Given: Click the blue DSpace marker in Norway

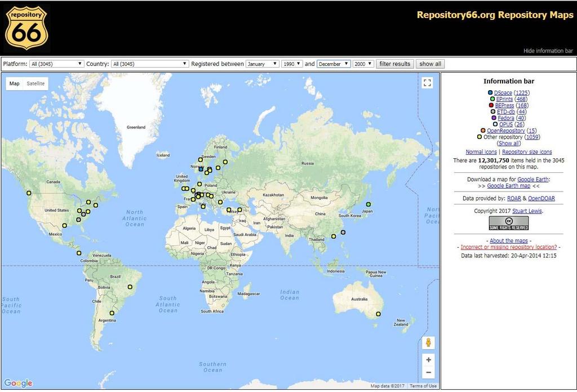Looking at the screenshot, I should click(x=201, y=169).
